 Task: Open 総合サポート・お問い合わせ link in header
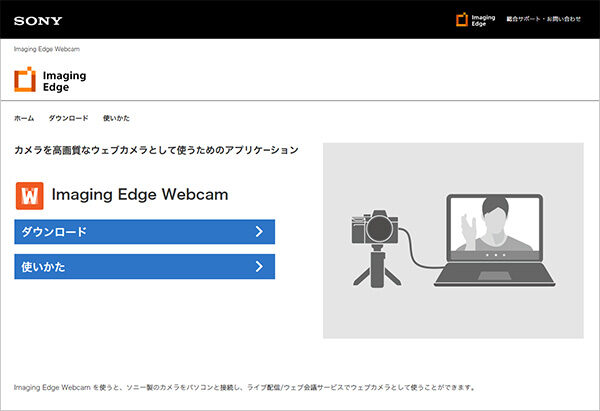(x=544, y=19)
